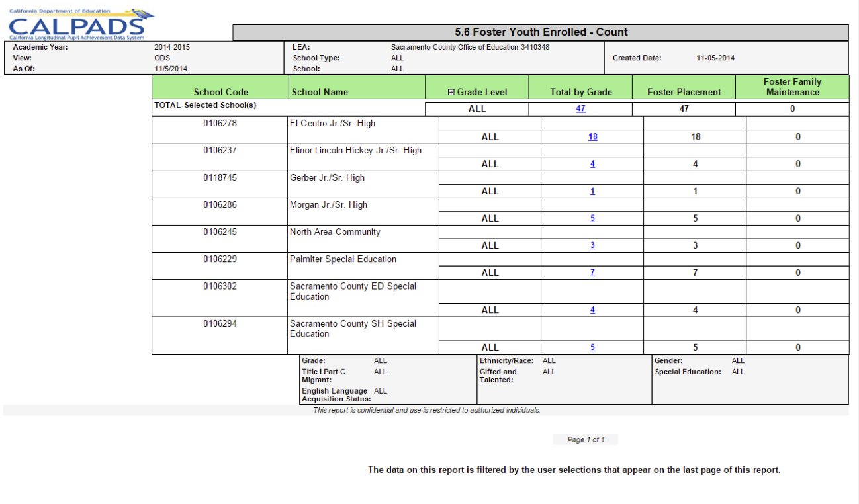Click Created Date value 11-05-2014

[x=715, y=58]
